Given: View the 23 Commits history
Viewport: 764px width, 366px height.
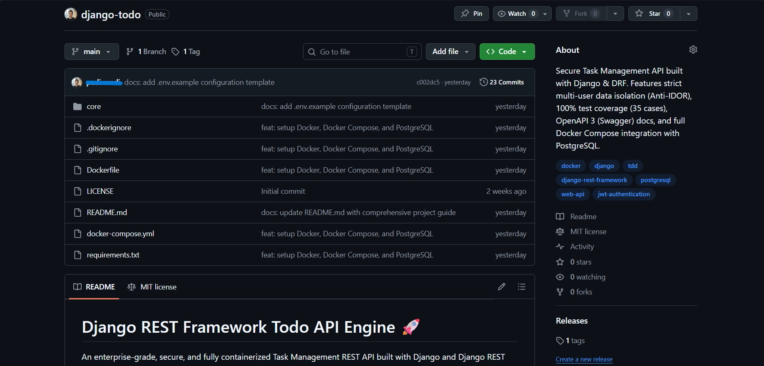Looking at the screenshot, I should (502, 82).
